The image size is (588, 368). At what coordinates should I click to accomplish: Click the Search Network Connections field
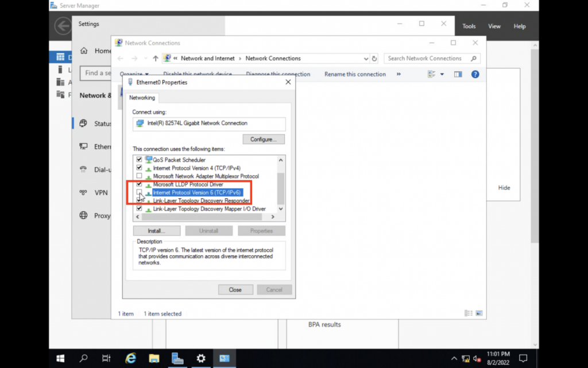point(428,59)
